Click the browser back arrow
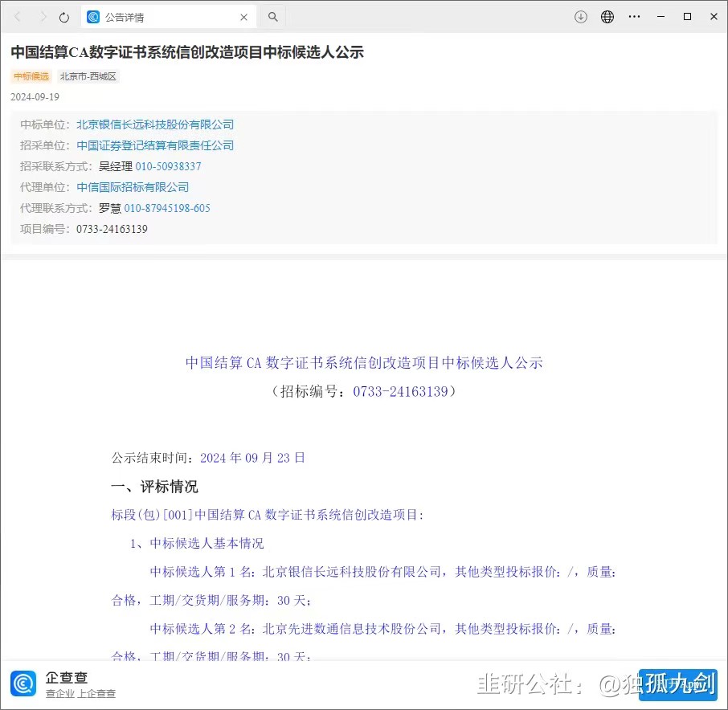This screenshot has height=710, width=728. pyautogui.click(x=18, y=17)
